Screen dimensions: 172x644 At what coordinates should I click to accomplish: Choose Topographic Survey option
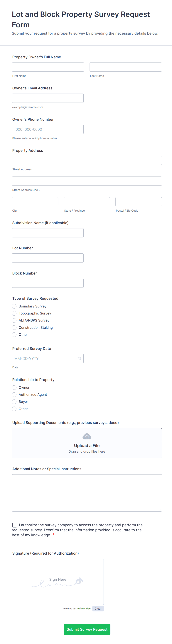[x=14, y=313]
